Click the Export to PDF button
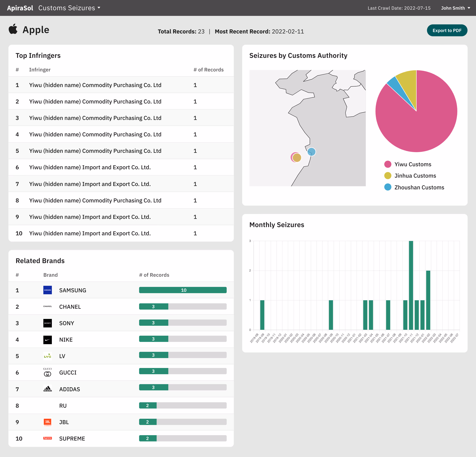The height and width of the screenshot is (457, 476). 447,31
